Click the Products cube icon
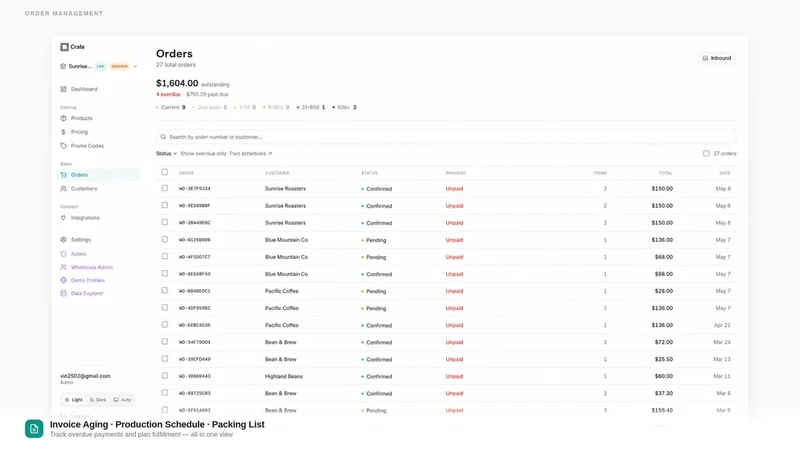Screen dimensions: 800x450 [x=63, y=118]
